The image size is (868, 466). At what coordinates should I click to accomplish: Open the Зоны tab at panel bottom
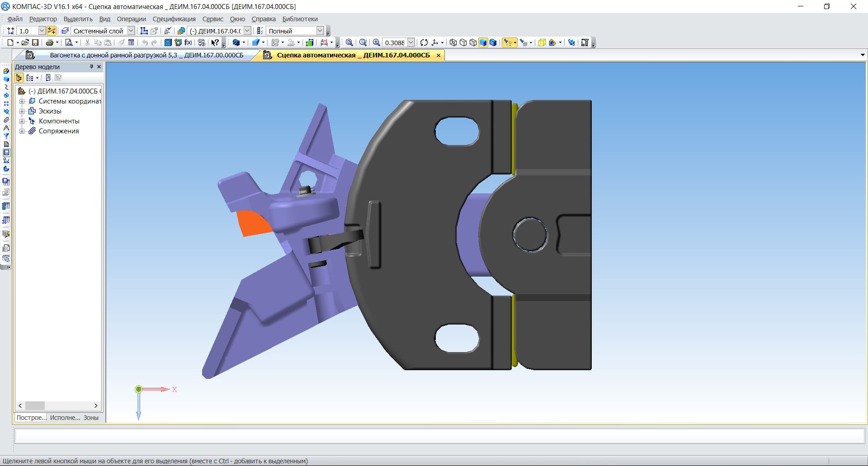[x=91, y=418]
